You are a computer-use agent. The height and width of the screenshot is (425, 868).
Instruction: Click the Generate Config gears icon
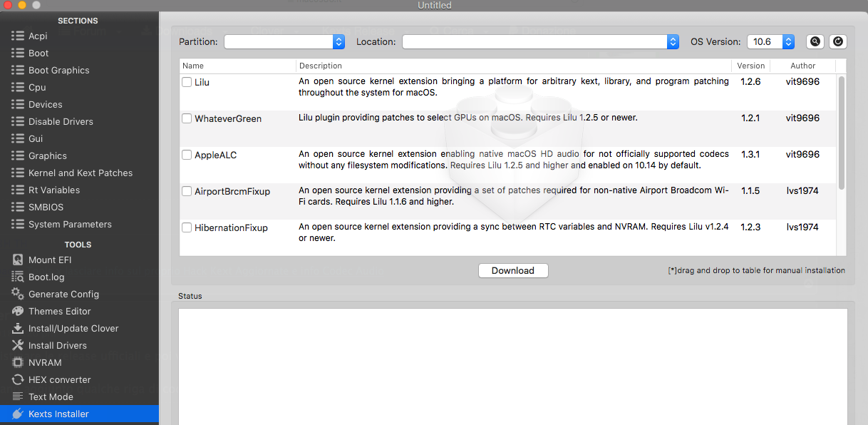coord(18,294)
